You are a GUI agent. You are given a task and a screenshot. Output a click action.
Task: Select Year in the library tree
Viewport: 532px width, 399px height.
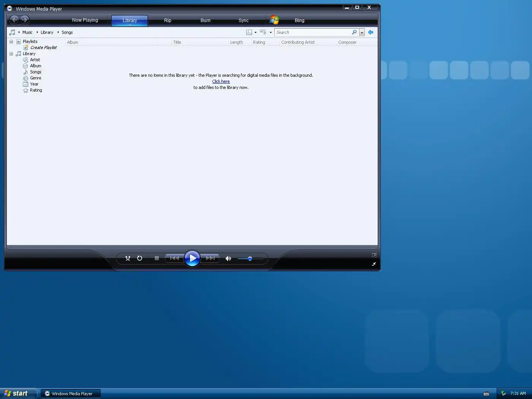(34, 84)
